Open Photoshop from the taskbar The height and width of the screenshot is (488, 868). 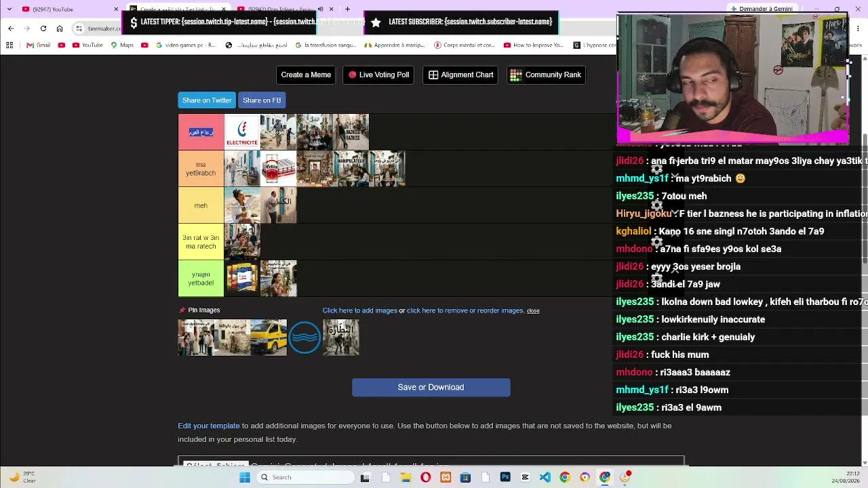(505, 477)
